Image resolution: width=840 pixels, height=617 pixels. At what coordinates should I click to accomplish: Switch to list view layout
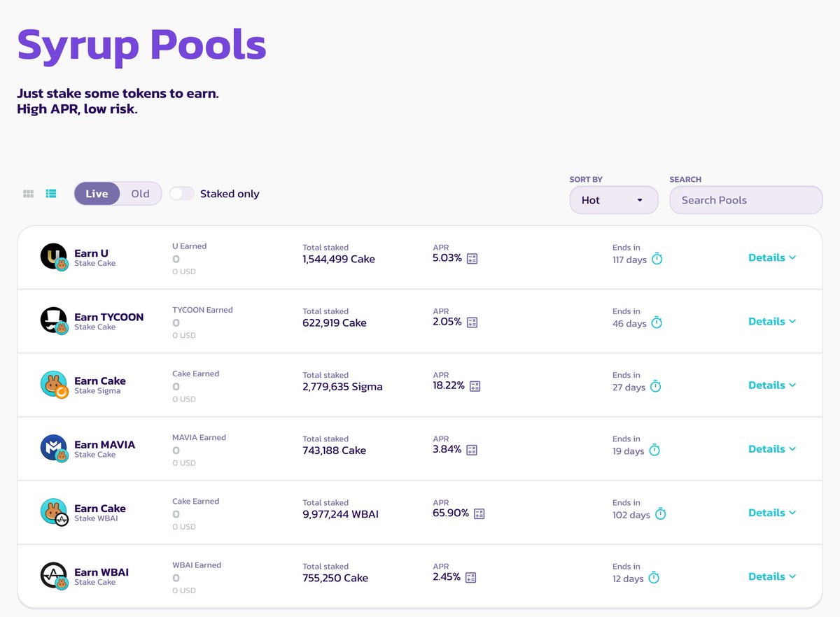[51, 194]
